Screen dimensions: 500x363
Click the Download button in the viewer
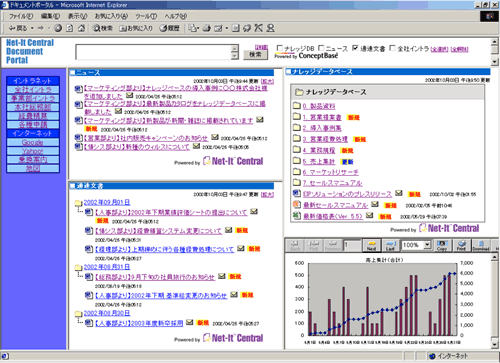point(481,245)
